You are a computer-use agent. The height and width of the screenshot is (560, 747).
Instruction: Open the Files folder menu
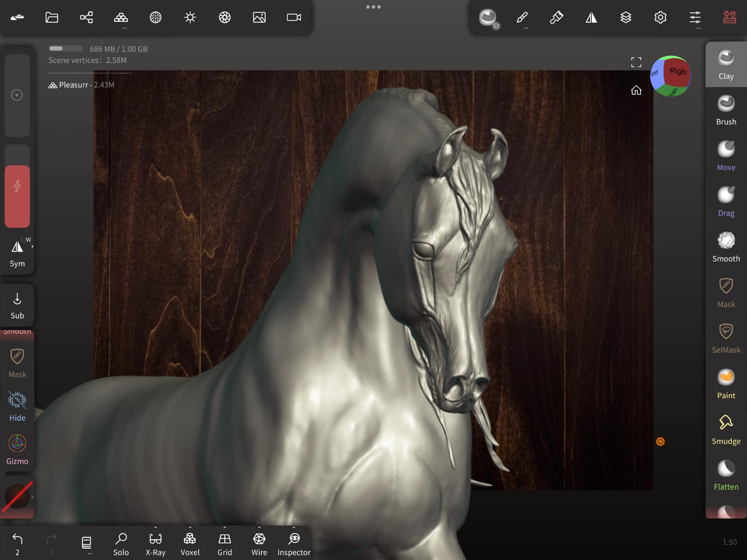(52, 18)
